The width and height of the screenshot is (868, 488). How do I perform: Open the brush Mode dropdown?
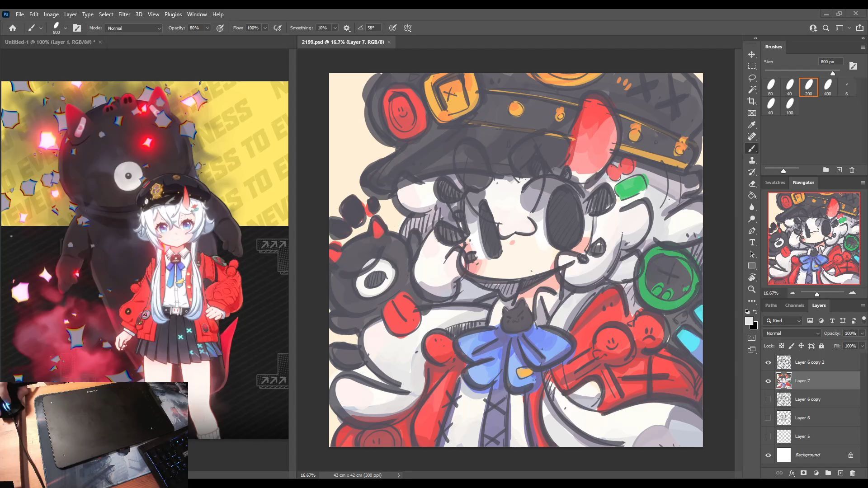click(x=133, y=28)
